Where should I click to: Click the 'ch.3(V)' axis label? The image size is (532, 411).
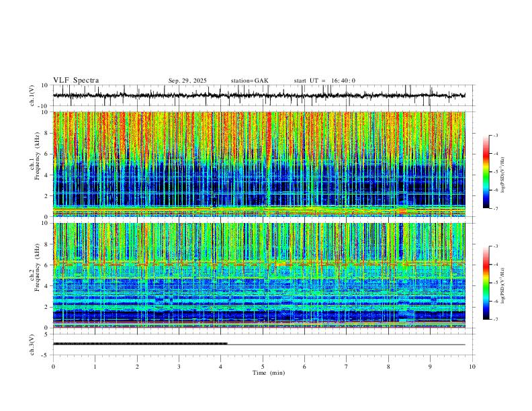pyautogui.click(x=33, y=345)
